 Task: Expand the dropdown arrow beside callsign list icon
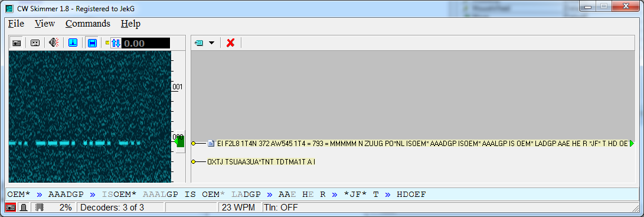click(211, 43)
